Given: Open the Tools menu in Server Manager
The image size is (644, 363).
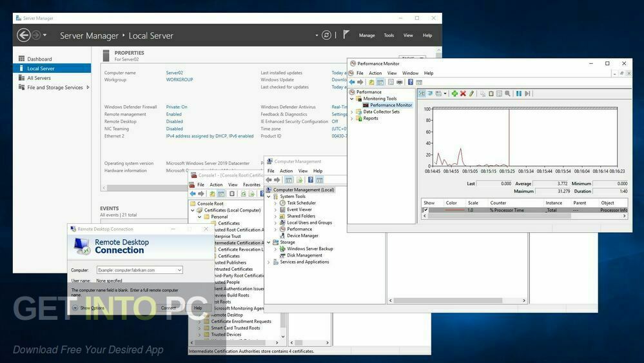Looking at the screenshot, I should pos(389,35).
